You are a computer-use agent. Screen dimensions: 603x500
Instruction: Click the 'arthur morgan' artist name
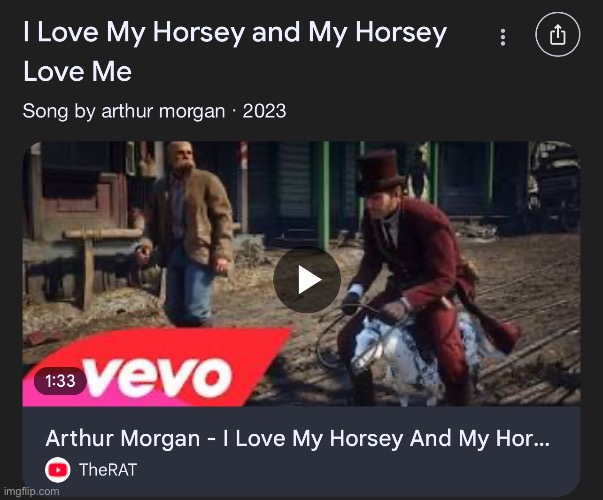click(x=163, y=112)
